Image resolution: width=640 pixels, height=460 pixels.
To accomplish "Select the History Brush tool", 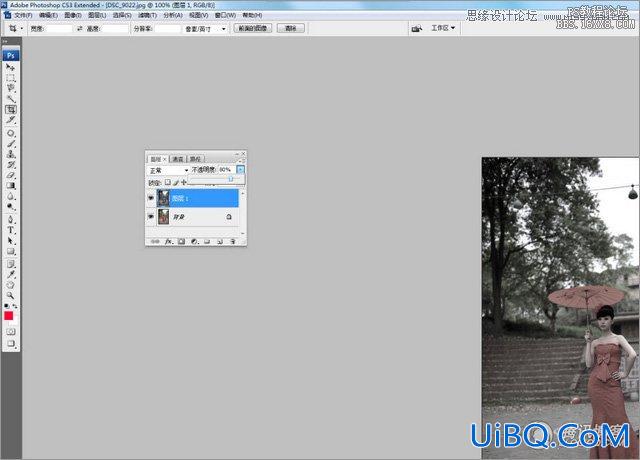I will click(10, 165).
